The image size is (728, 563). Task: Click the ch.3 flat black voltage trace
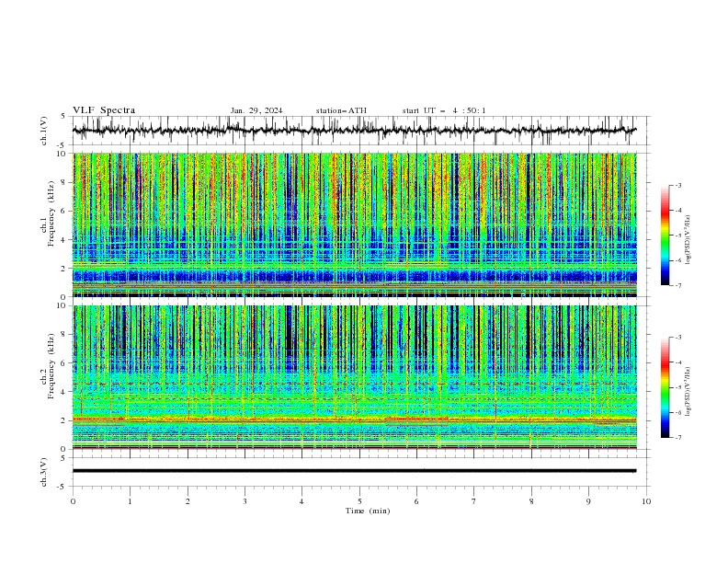click(354, 471)
